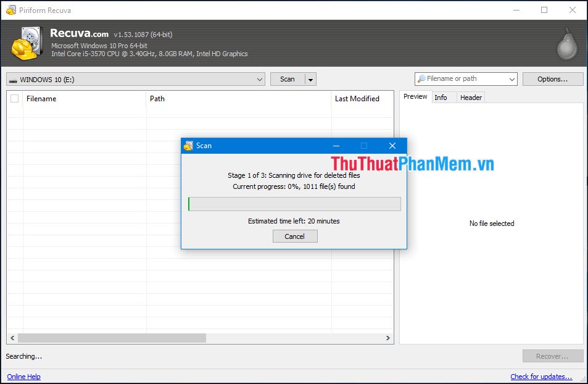Click the horizontal scrollbar thumb in file list

(x=112, y=338)
